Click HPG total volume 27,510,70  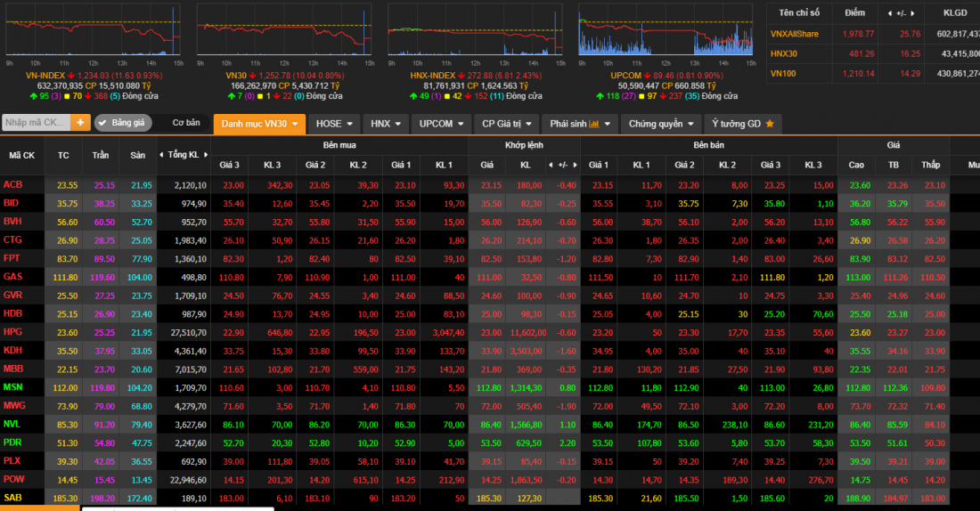188,332
